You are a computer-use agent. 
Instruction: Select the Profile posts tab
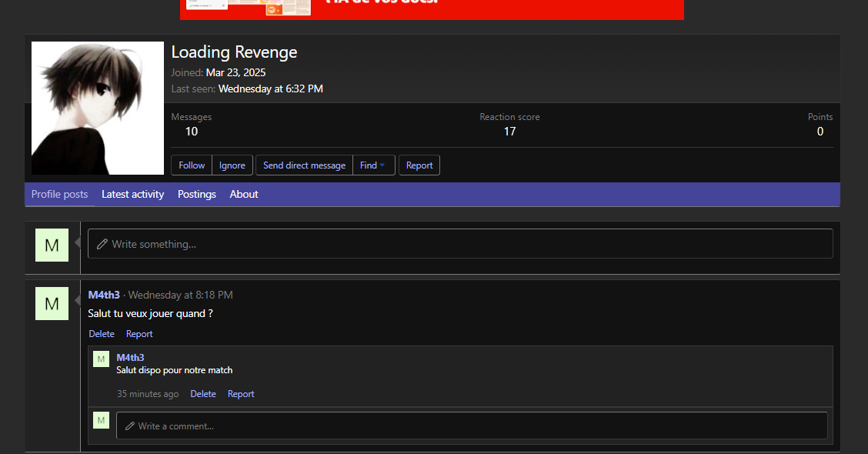pyautogui.click(x=59, y=195)
